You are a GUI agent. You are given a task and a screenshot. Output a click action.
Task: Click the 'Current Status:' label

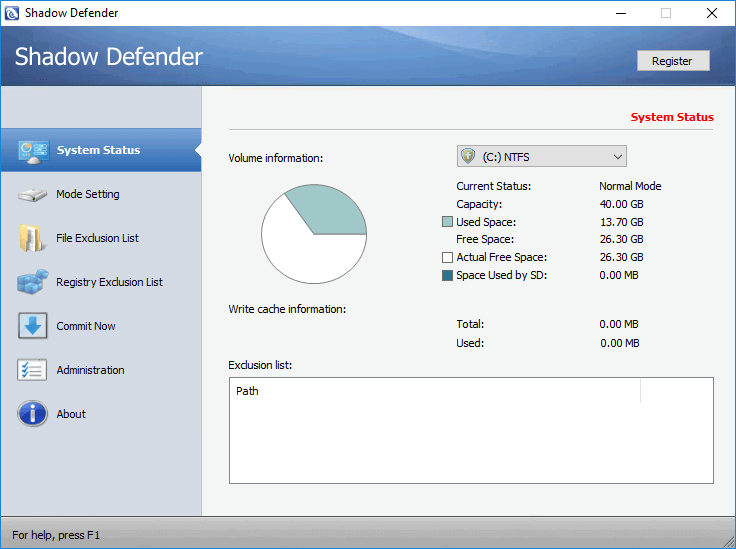tap(493, 186)
